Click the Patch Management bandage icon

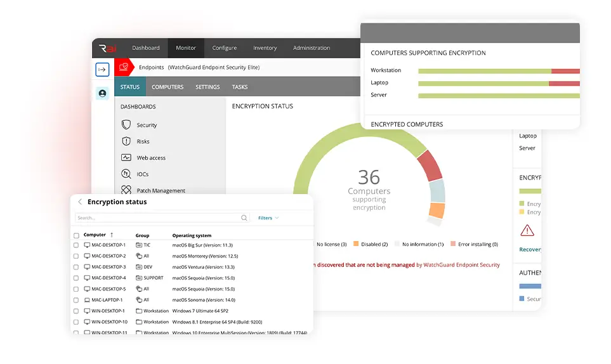pos(126,190)
